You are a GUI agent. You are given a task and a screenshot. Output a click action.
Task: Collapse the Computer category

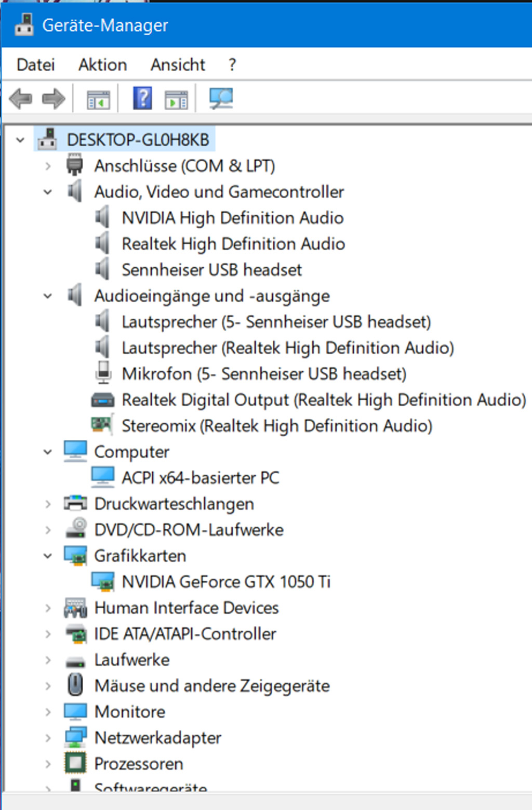click(48, 452)
